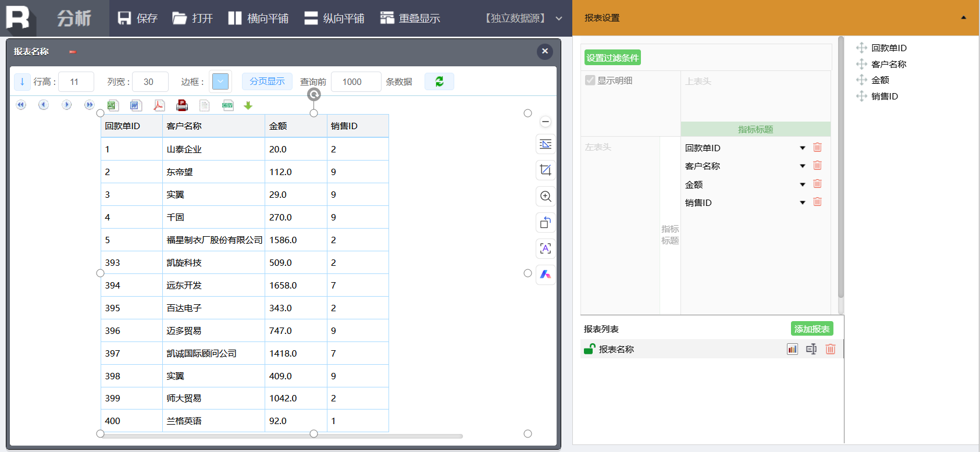Toggle the 显示明细 checkbox

point(590,80)
